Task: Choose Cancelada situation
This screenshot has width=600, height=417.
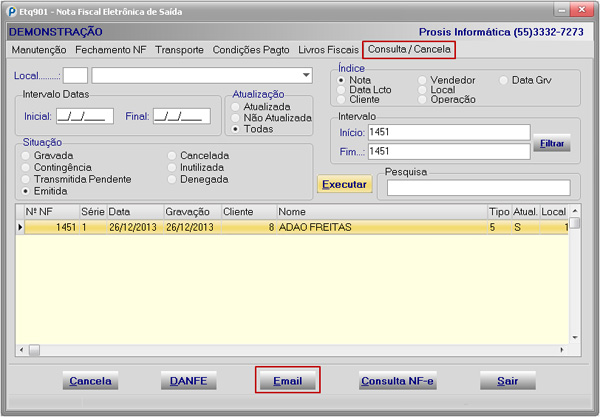Action: pyautogui.click(x=172, y=156)
